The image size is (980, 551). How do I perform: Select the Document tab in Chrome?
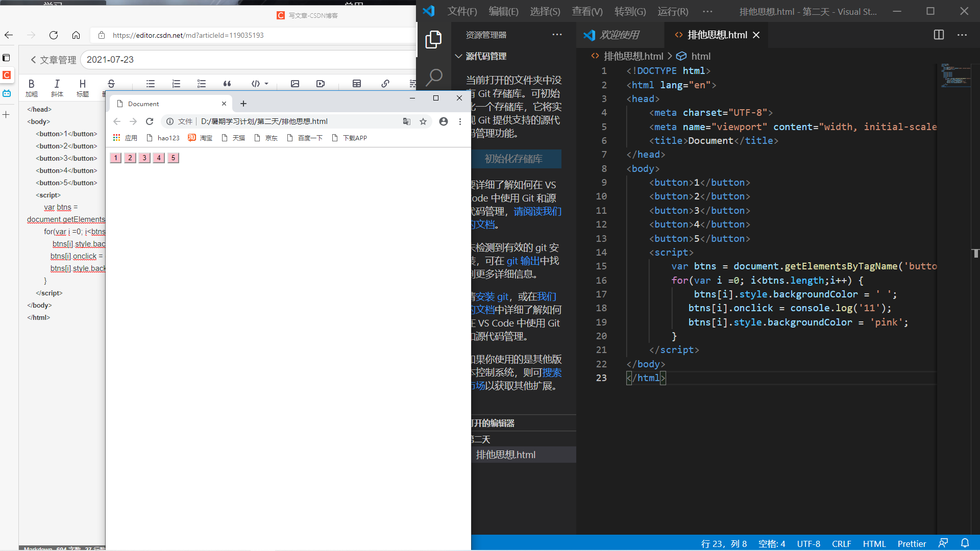point(171,104)
